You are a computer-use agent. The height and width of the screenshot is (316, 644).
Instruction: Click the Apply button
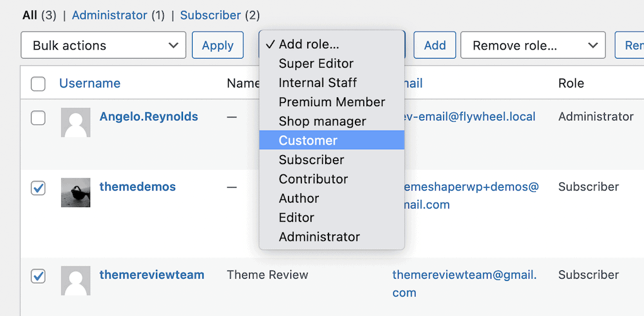tap(218, 45)
